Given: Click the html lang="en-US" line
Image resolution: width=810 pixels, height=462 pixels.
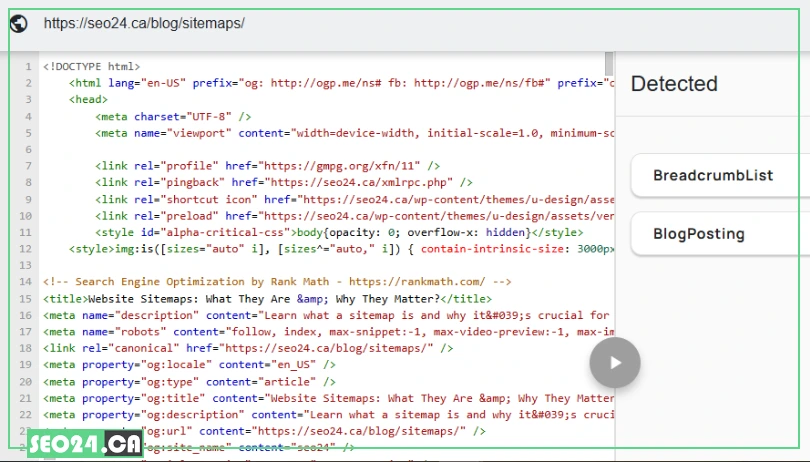Looking at the screenshot, I should pos(341,83).
